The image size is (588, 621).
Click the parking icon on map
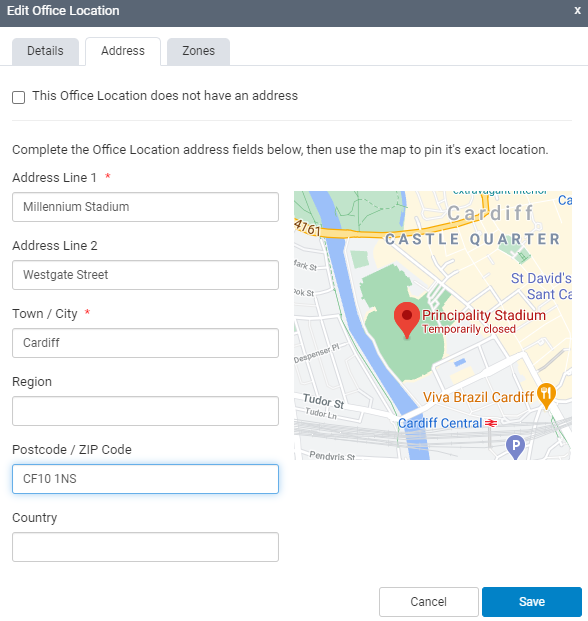click(x=516, y=447)
